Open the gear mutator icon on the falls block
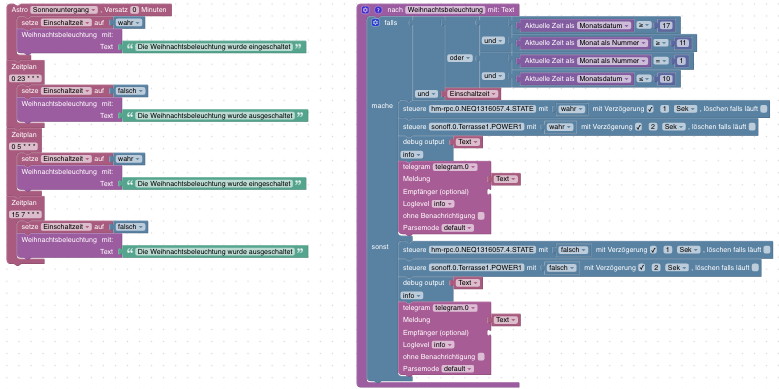This screenshot has width=779, height=389. click(375, 22)
